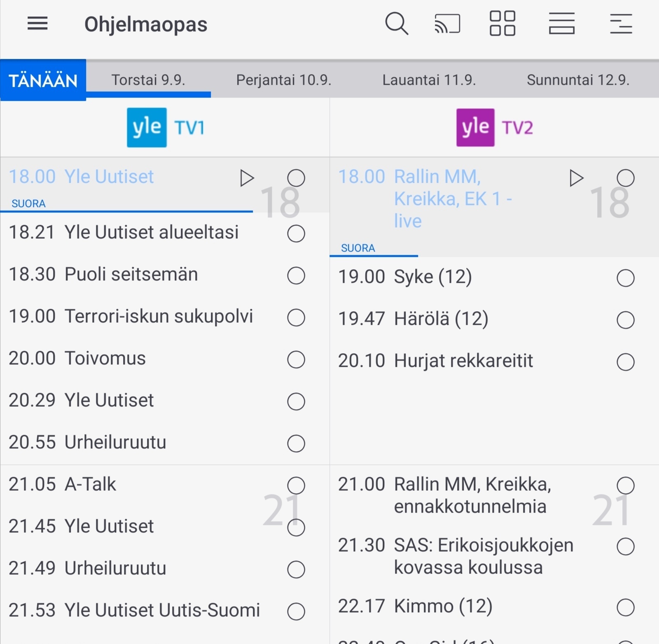
Task: Select the timeline view icon at the top right
Action: point(621,23)
